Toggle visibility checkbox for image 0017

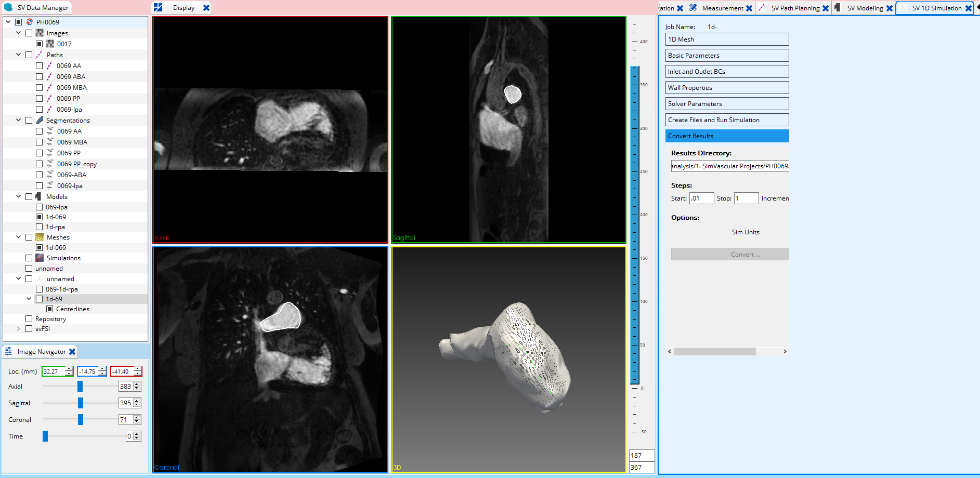[39, 44]
